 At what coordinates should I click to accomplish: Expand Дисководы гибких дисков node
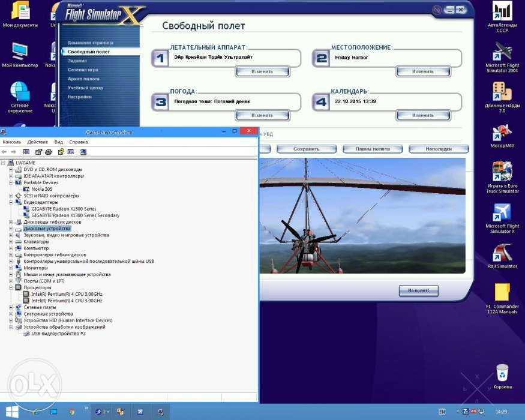tap(11, 222)
